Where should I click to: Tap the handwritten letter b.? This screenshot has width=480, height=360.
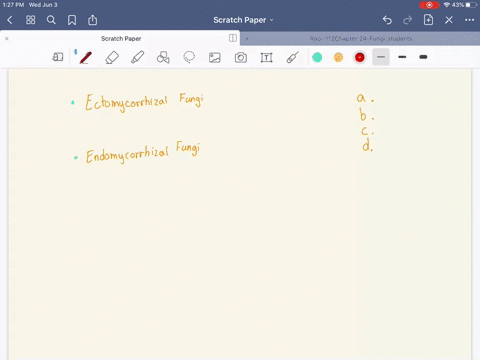click(x=363, y=115)
